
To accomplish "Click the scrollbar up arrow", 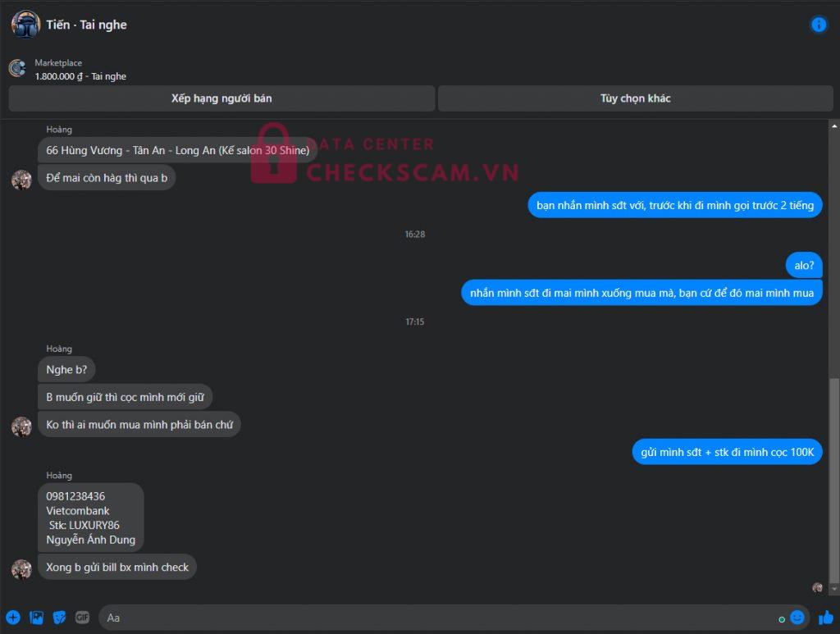I will coord(834,126).
